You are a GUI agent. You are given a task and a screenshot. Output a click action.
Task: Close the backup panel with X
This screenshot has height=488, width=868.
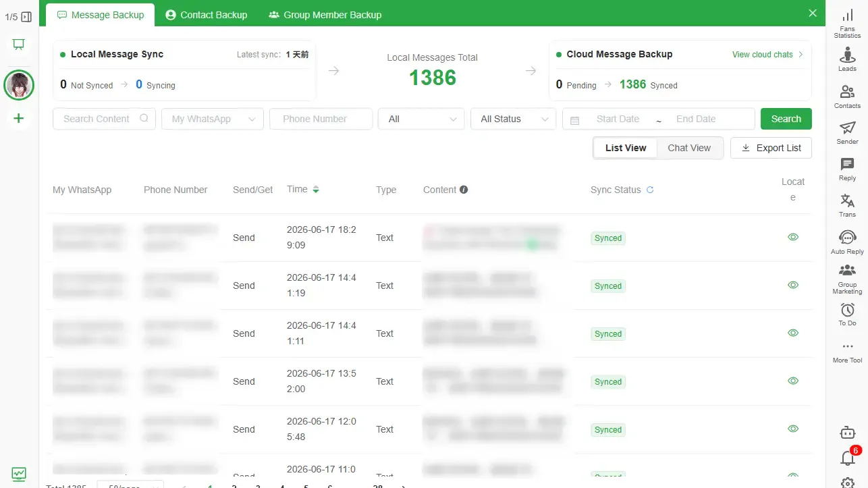tap(813, 13)
